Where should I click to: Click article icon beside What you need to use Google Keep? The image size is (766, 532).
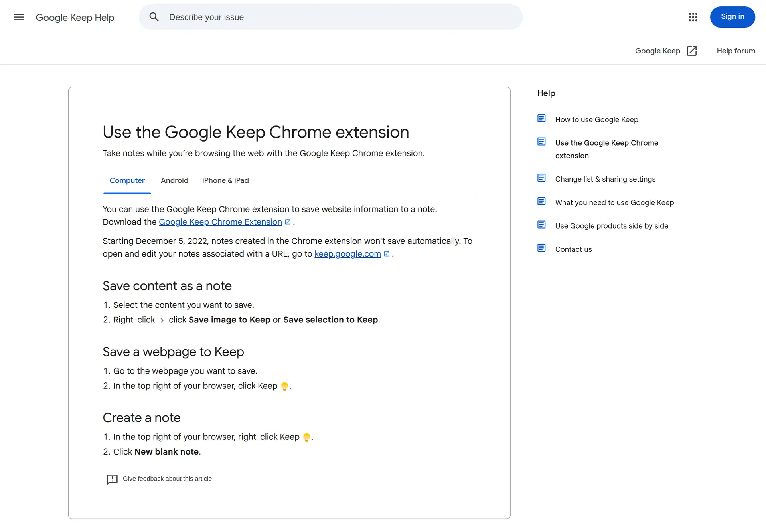pyautogui.click(x=541, y=201)
